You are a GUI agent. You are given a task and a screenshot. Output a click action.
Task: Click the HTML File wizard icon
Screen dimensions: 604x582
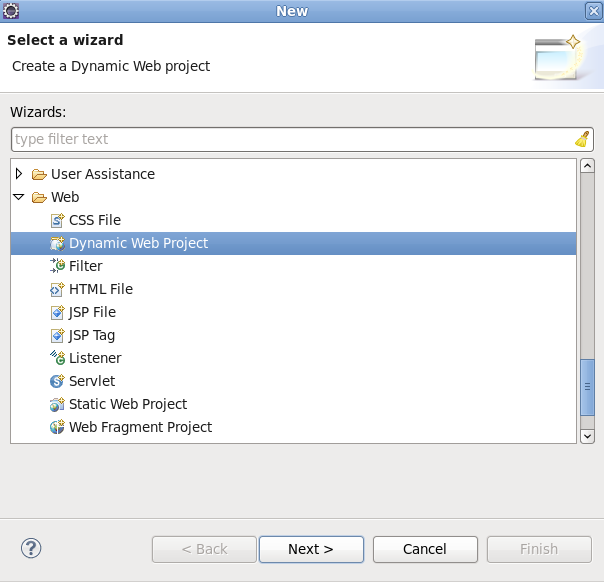(57, 289)
